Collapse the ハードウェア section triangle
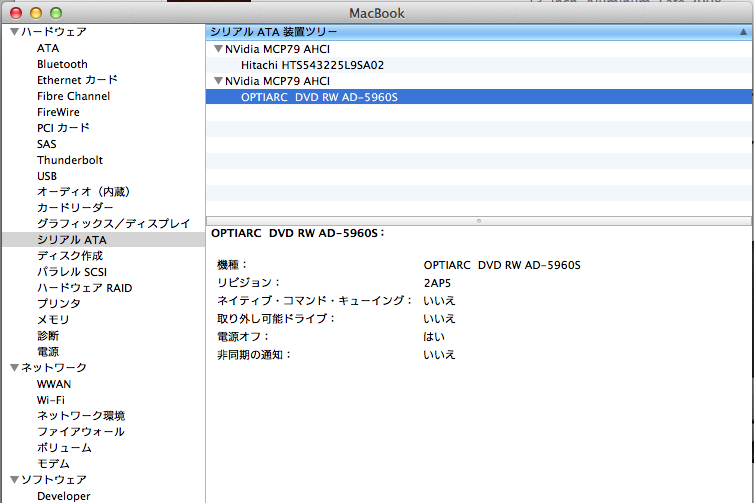 tap(14, 32)
